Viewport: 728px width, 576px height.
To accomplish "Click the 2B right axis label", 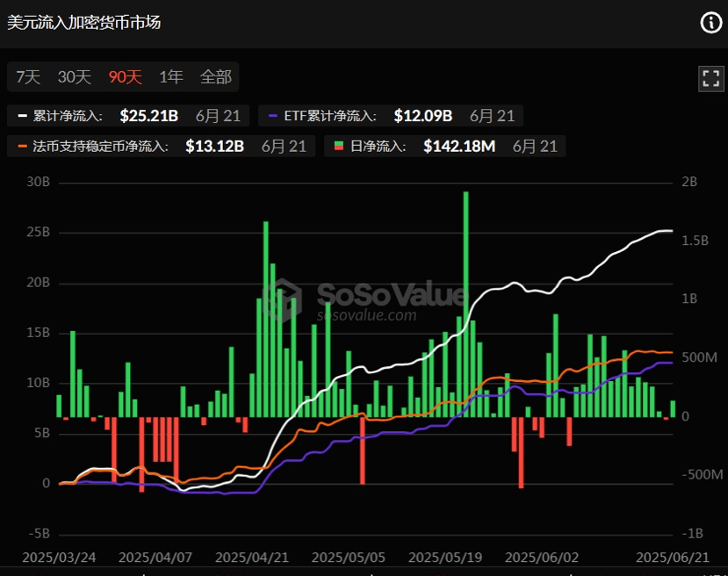I will coord(689,182).
